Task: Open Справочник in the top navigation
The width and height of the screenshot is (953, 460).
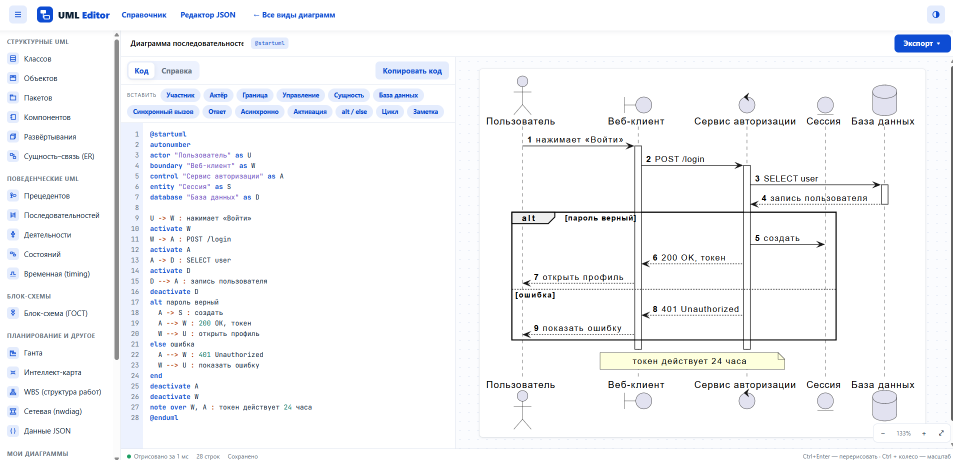Action: pos(143,15)
